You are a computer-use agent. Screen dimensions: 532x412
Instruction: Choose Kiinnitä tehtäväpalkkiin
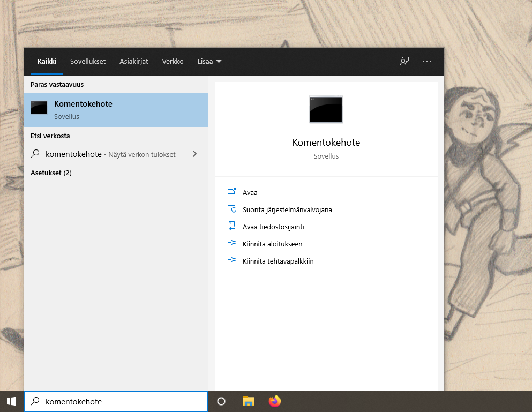pos(278,261)
